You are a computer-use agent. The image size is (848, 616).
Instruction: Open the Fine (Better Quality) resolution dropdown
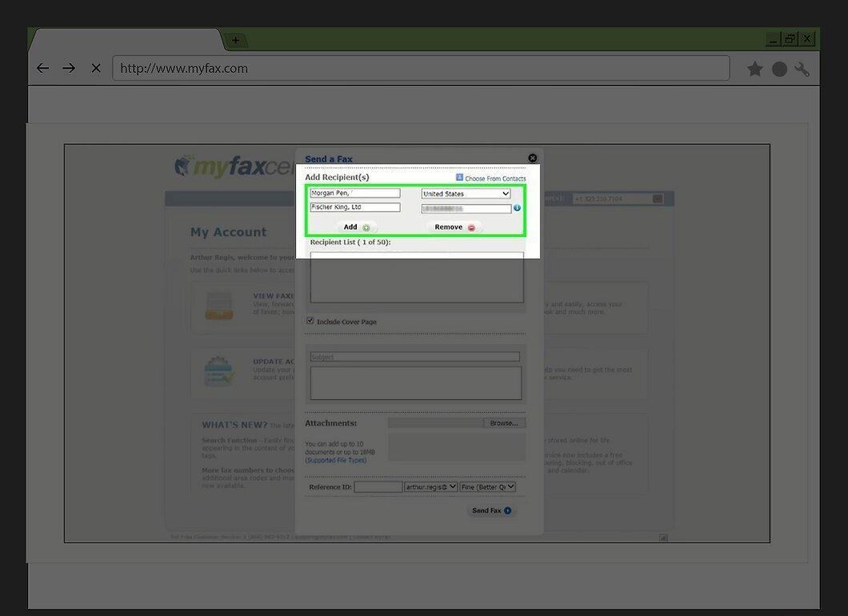(487, 486)
